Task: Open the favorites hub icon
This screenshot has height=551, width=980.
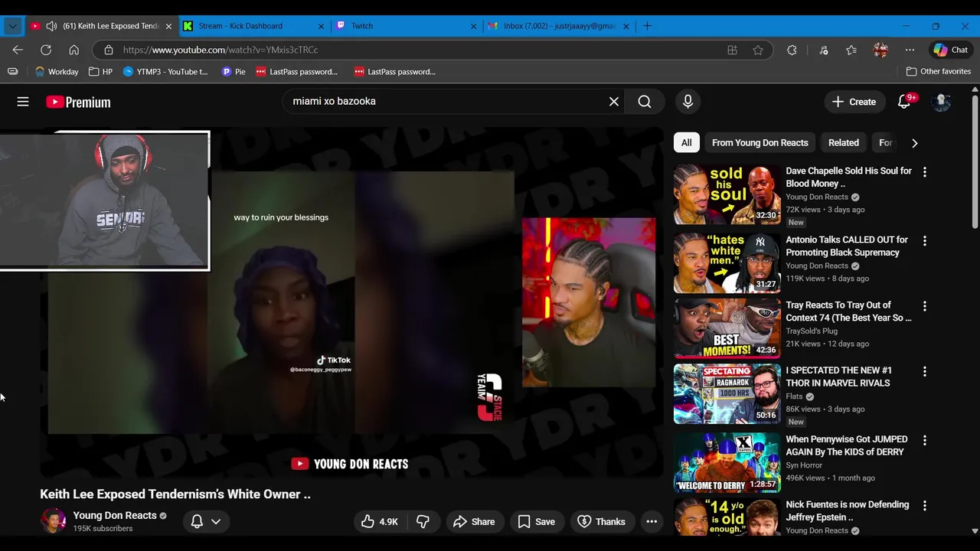Action: [851, 50]
